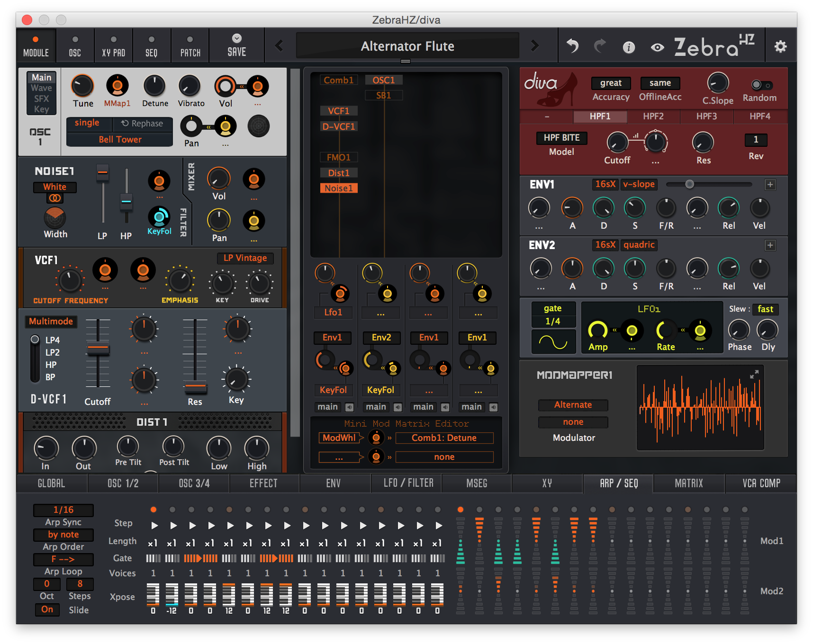Viewport: 813px width, 644px height.
Task: Click the Rephase button in OSC1
Action: (x=143, y=124)
